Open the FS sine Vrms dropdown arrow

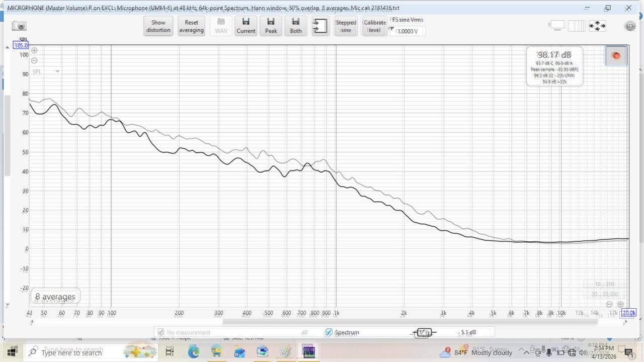pos(392,29)
